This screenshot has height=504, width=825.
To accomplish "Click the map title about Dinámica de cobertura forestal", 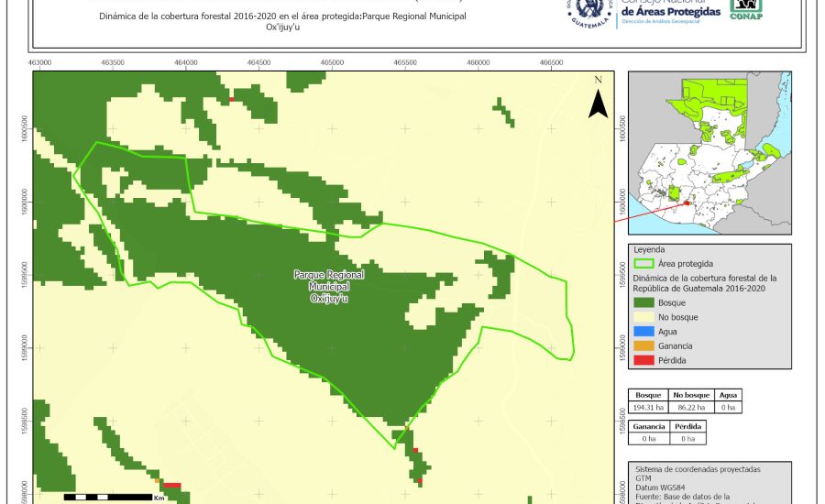I will point(282,22).
